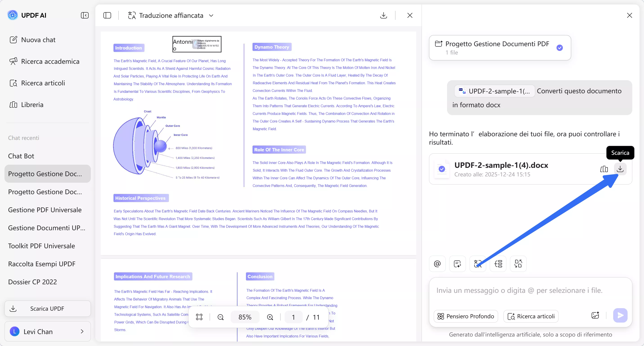The width and height of the screenshot is (644, 346).
Task: Click the zoom in magnifier icon
Action: coord(270,317)
